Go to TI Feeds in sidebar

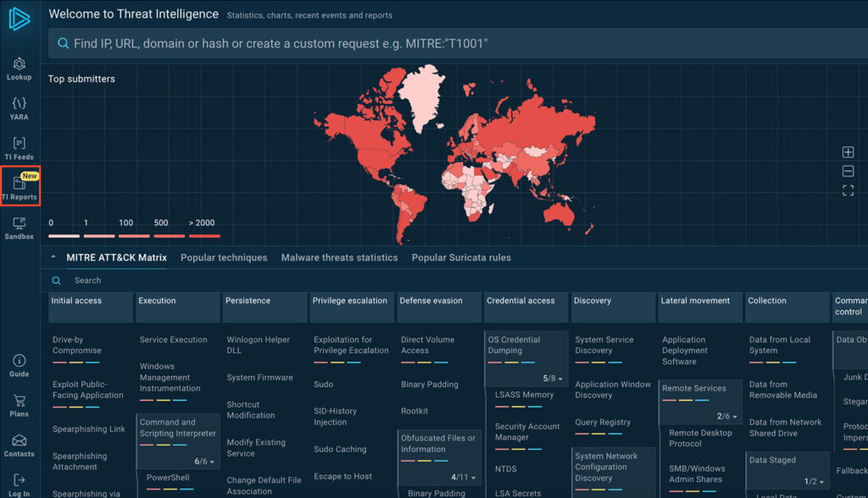(x=19, y=147)
